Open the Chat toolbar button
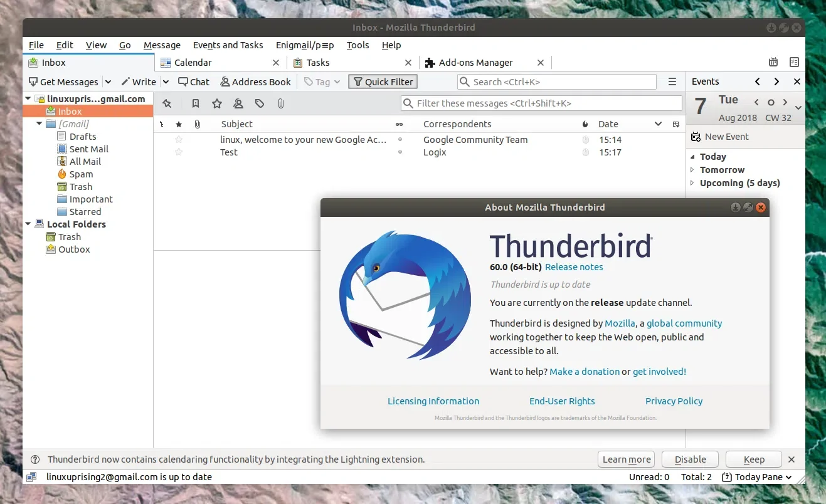The width and height of the screenshot is (826, 504). (194, 81)
